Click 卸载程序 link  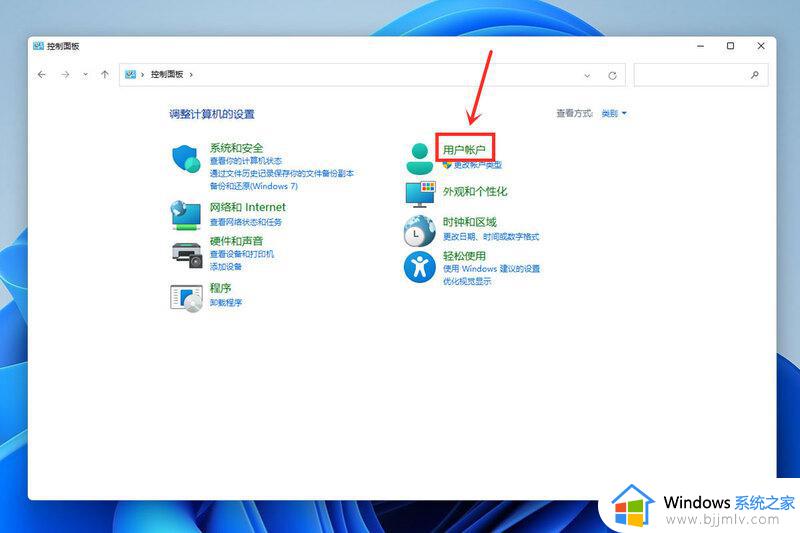tap(226, 302)
